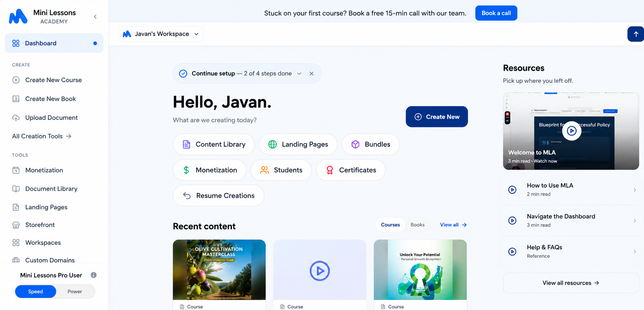Click the Create New button
This screenshot has height=310, width=644.
coord(437,117)
